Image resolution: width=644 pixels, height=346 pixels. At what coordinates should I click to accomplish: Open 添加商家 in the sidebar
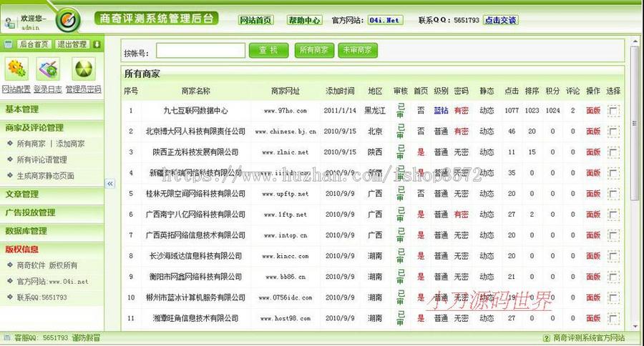click(x=70, y=144)
